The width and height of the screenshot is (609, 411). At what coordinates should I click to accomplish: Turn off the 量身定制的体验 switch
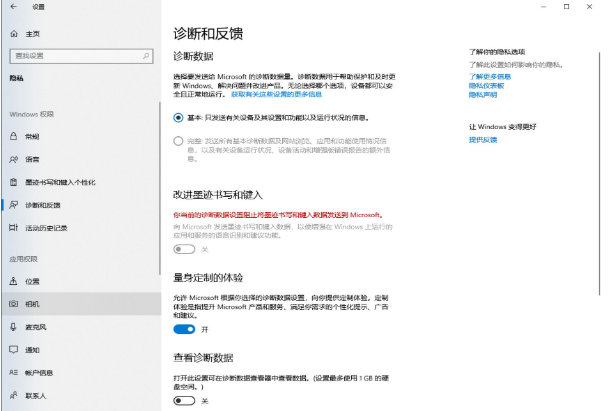point(184,329)
